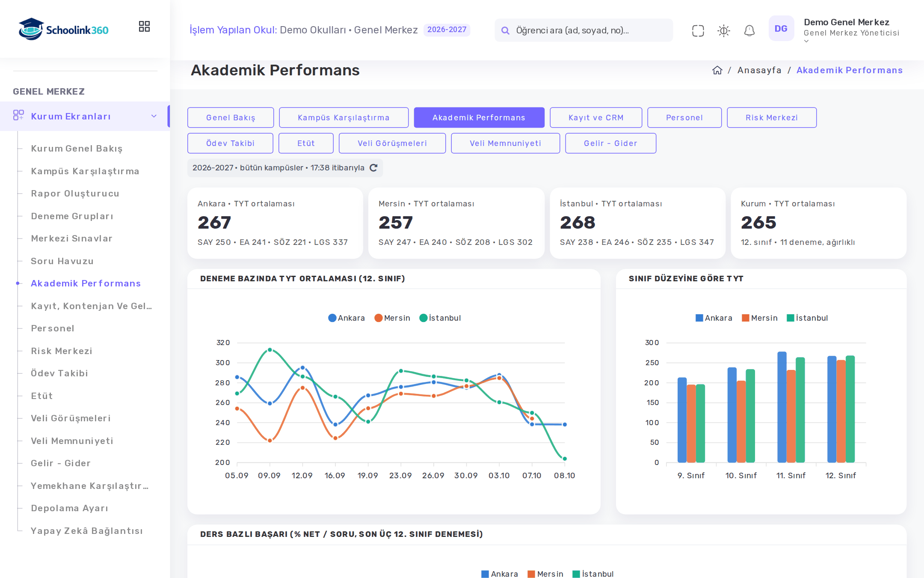Enter fullscreen mode icon
Screen dimensions: 924x578
[698, 30]
